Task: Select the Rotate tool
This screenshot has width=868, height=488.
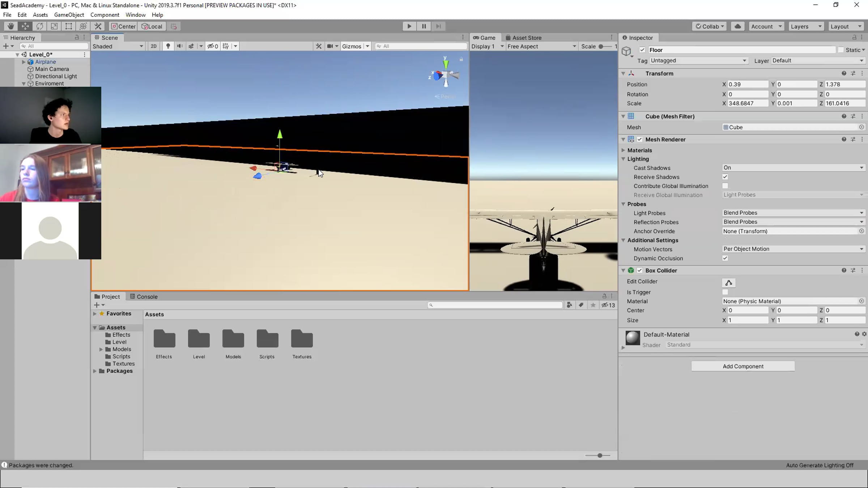Action: point(40,26)
